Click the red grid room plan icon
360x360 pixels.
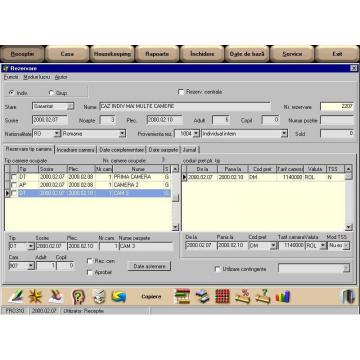[x=222, y=296]
